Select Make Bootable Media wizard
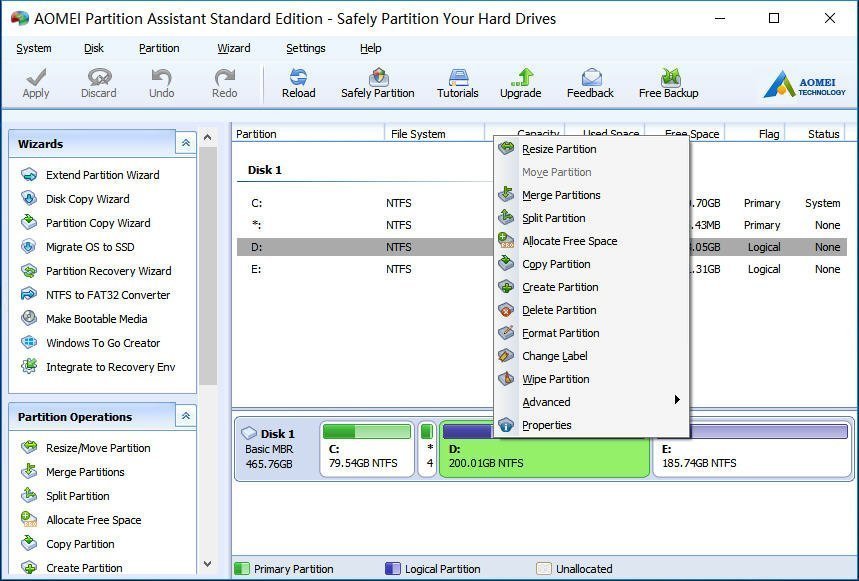 84,319
